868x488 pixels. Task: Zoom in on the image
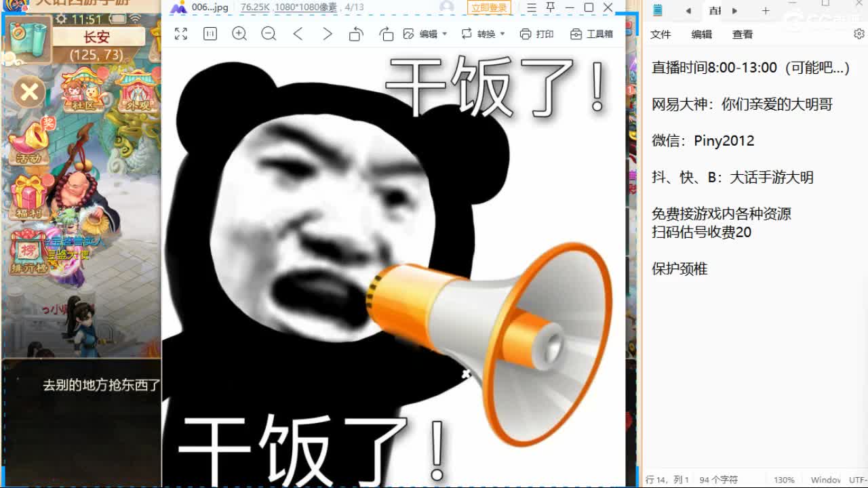point(239,34)
